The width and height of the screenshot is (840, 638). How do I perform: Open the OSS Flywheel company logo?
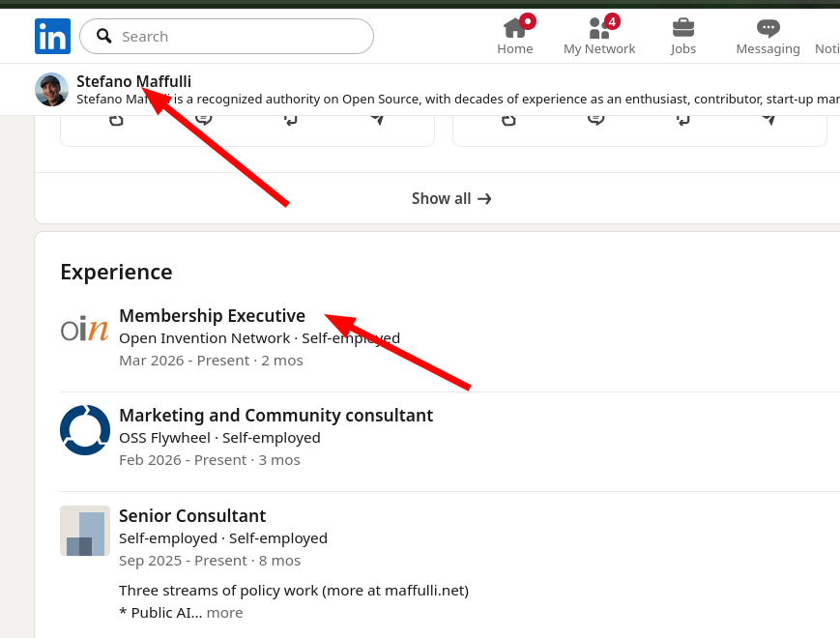(x=85, y=430)
